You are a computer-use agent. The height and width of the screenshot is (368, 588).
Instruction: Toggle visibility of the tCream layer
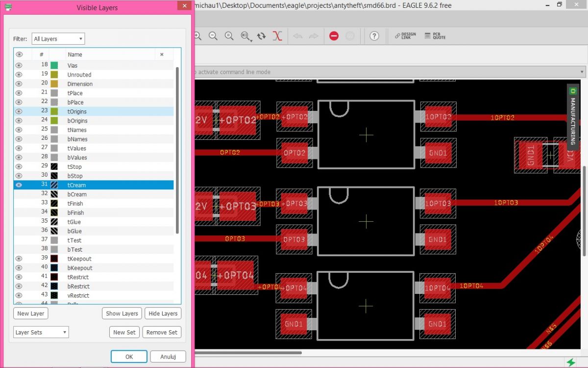point(19,185)
